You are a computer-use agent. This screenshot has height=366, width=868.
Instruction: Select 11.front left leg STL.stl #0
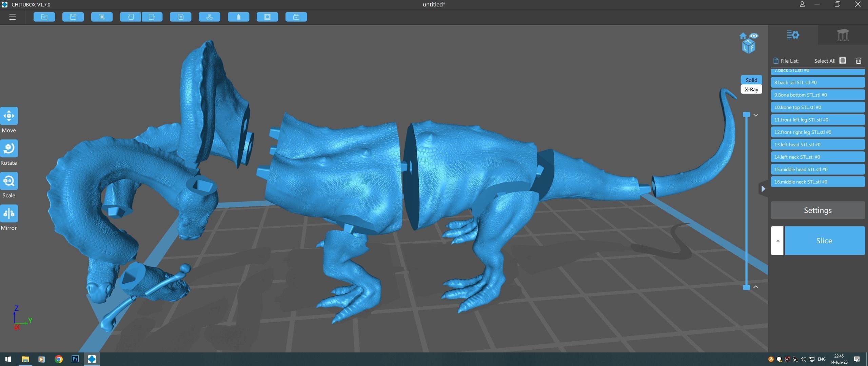point(818,120)
